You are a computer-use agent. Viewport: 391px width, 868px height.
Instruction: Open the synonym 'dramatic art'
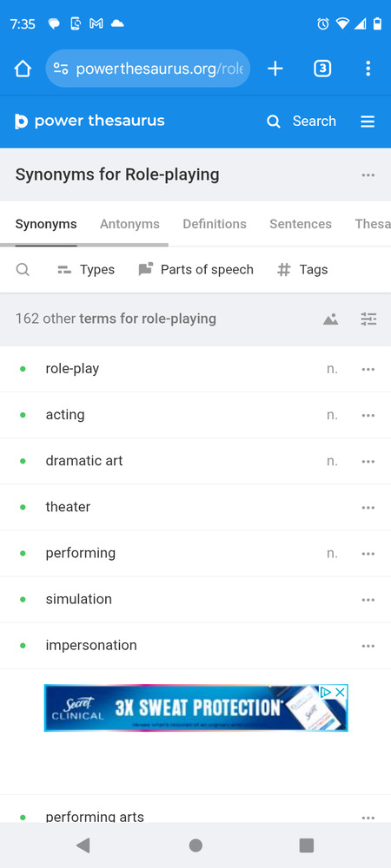[84, 461]
